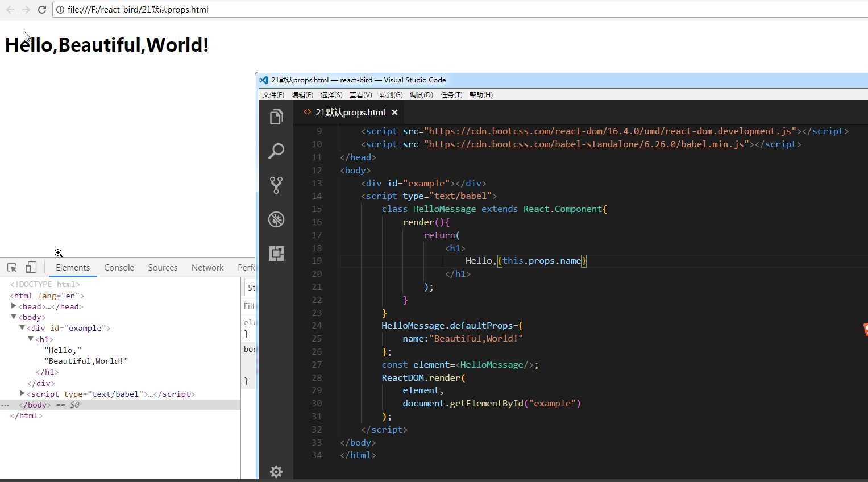Open the Source Control view
This screenshot has height=482, width=868.
coord(276,185)
